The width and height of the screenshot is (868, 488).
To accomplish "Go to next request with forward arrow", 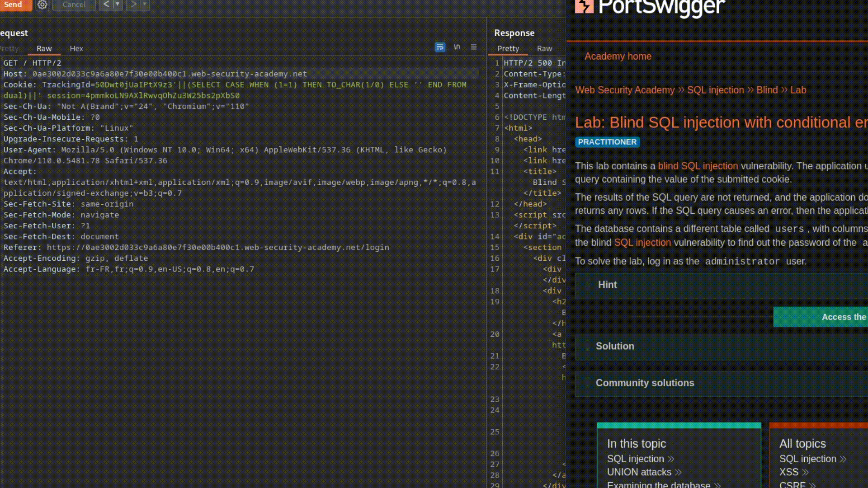I will (133, 5).
